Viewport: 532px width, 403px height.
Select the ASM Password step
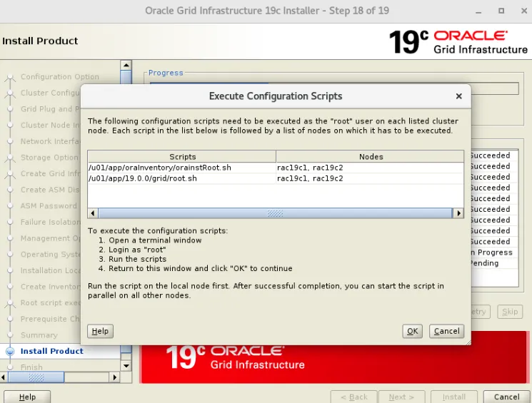pyautogui.click(x=49, y=206)
